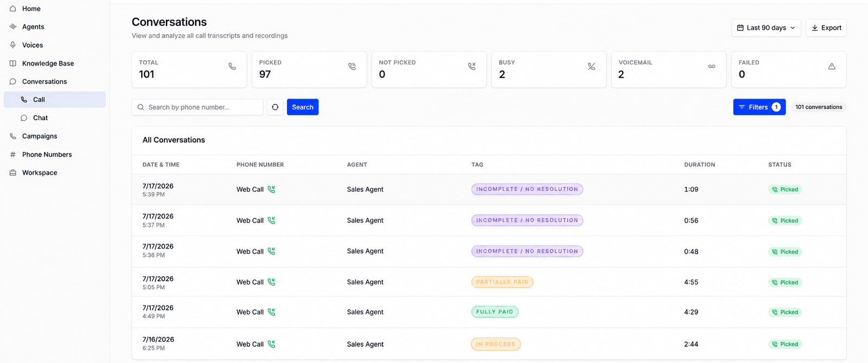Image resolution: width=868 pixels, height=363 pixels.
Task: Click the Workspace briefcase icon
Action: point(13,172)
